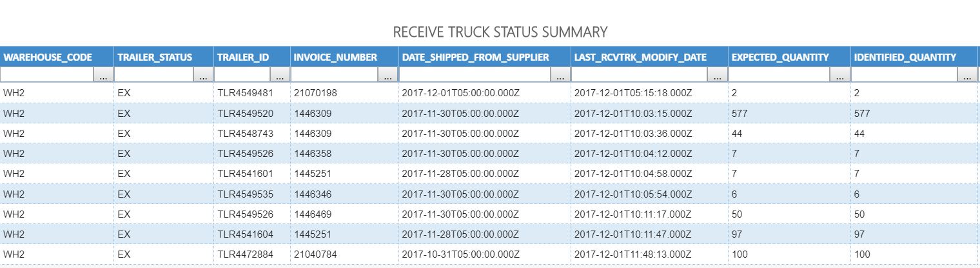Focus the DATE_SHIPPED_FROM_SUPPLIER filter text box
The height and width of the screenshot is (268, 980).
coord(475,76)
